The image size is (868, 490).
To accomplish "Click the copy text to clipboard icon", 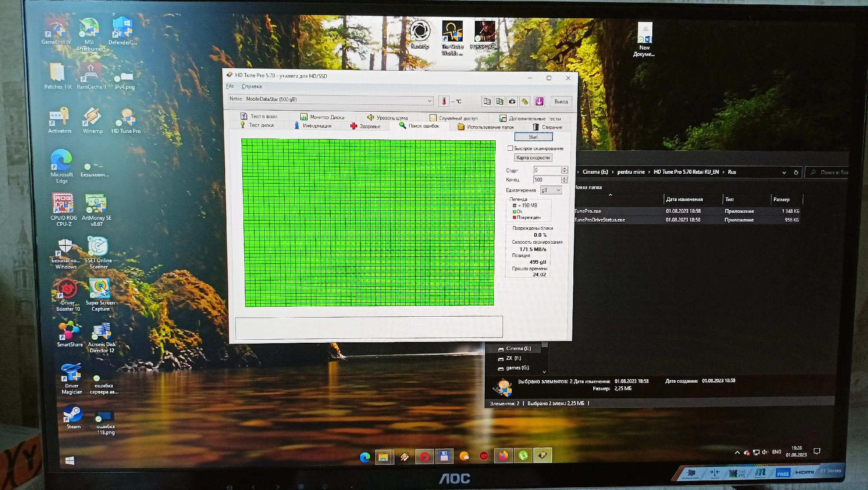I will [x=487, y=101].
